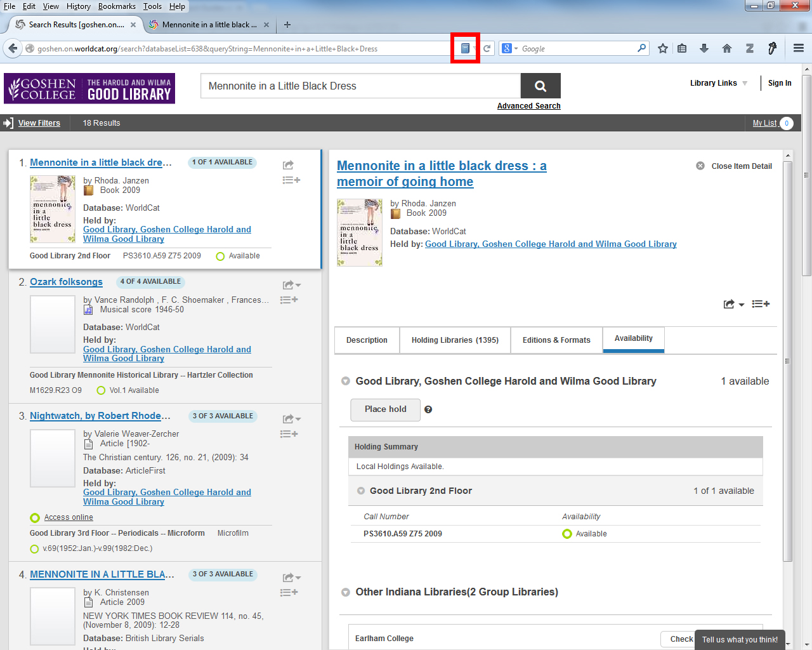Open the Bookmarks menu
Screen dimensions: 812x650
click(x=117, y=6)
